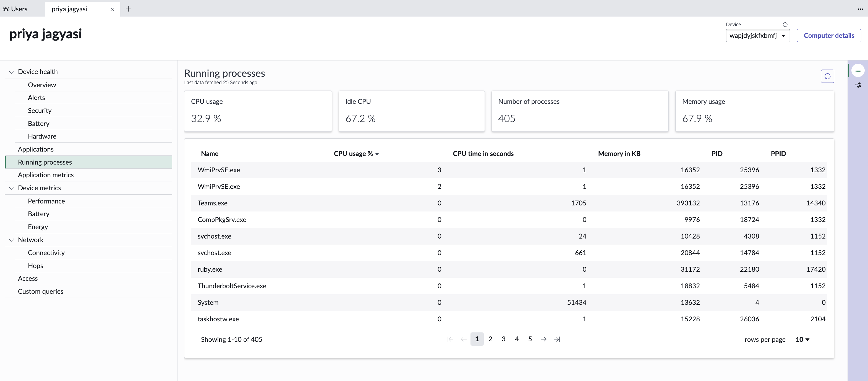Select the taskhostw.exe row
Viewport: 868px width, 381px height.
coord(509,319)
